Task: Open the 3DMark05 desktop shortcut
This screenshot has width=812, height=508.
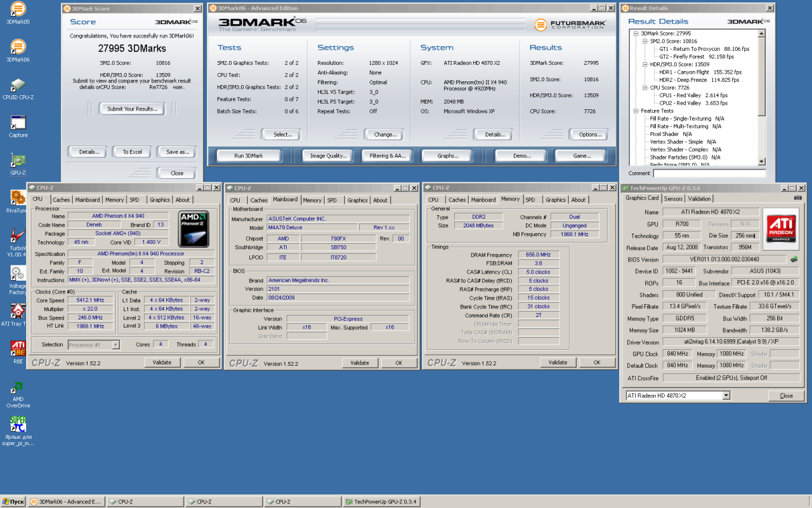Action: coord(18,9)
